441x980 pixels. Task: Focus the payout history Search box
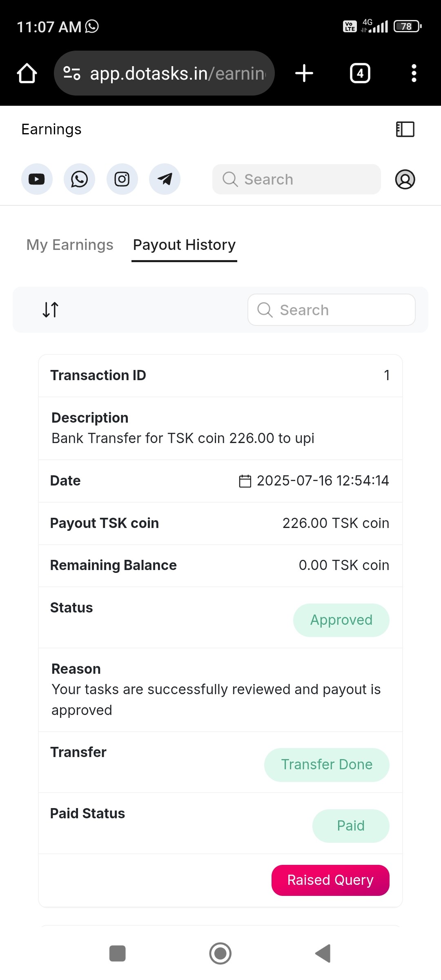pos(332,310)
